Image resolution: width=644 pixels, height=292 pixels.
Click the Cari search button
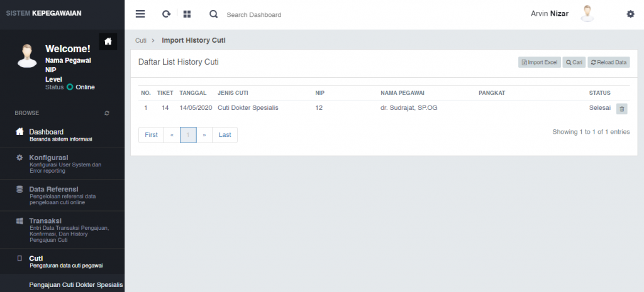[x=574, y=62]
